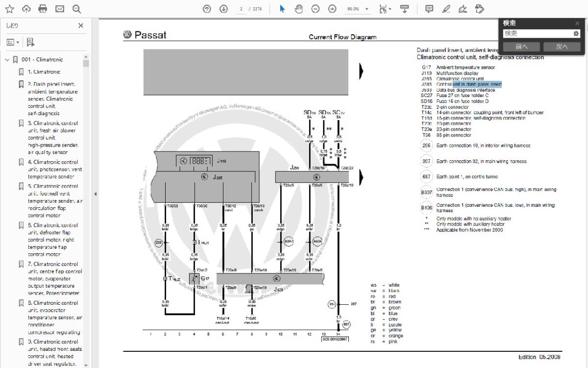Click 'Earth point 1, on centre tunnel'

click(x=467, y=176)
